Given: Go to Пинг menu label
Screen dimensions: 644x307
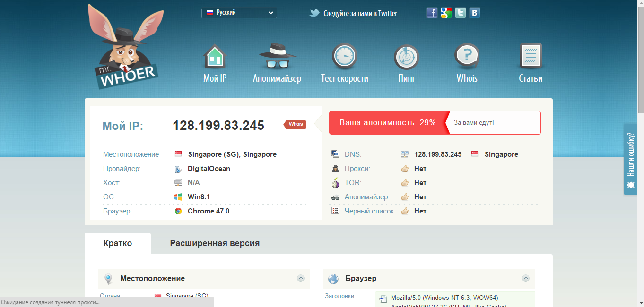Looking at the screenshot, I should 407,78.
